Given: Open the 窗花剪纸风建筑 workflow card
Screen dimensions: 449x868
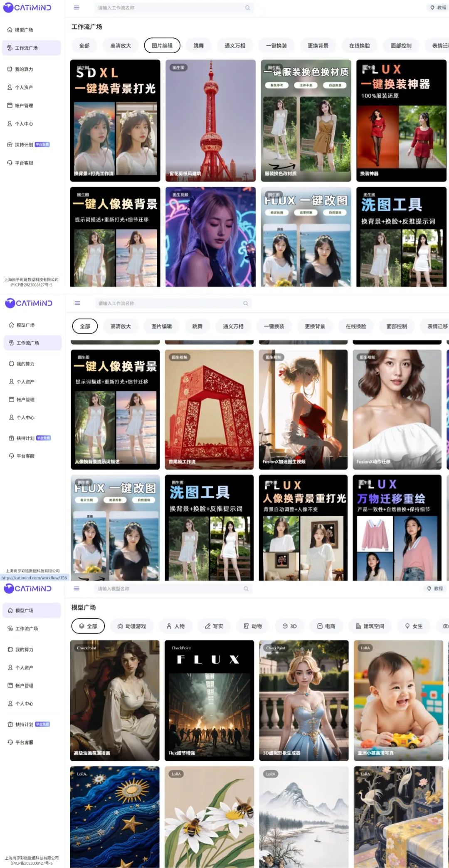Looking at the screenshot, I should coord(210,121).
